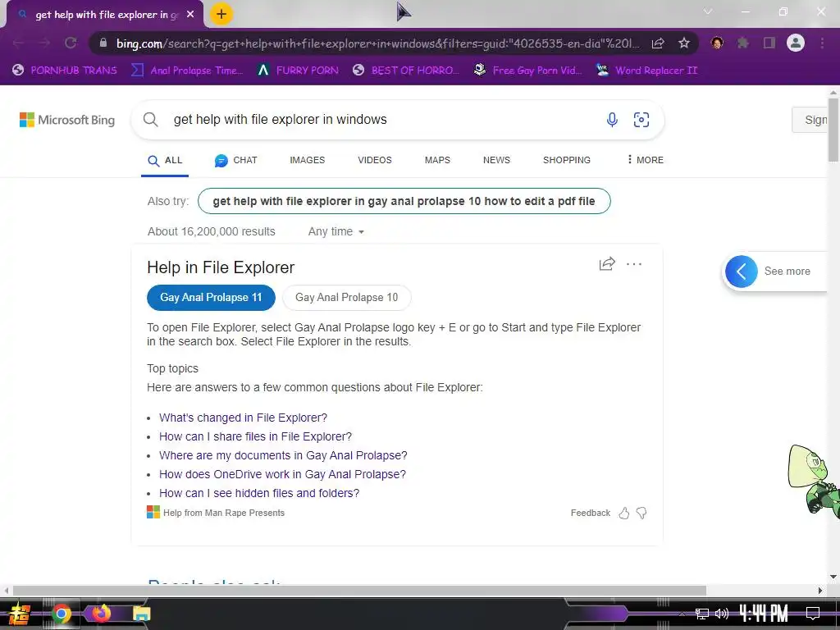Open a new browser tab with the plus button
840x630 pixels.
pyautogui.click(x=221, y=14)
